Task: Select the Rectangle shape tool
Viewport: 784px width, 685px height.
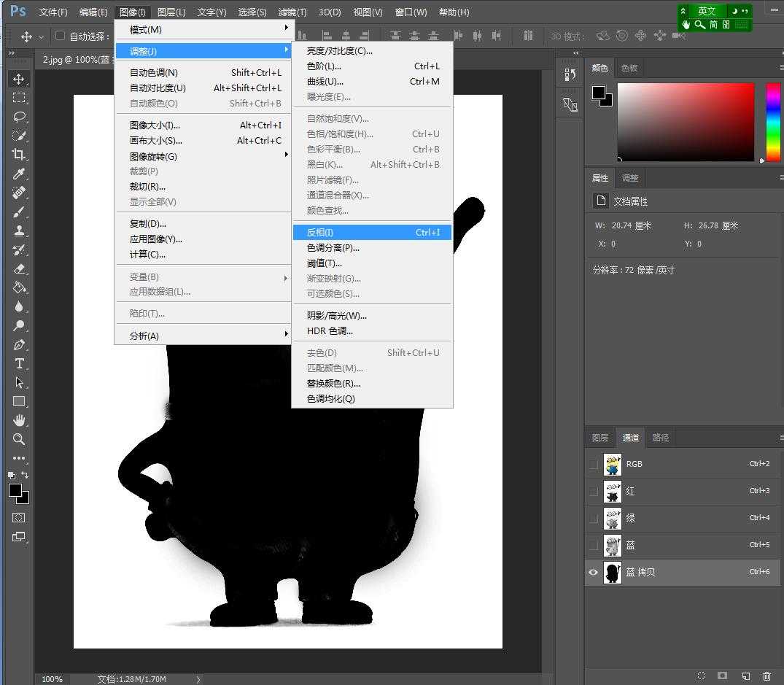Action: (19, 401)
